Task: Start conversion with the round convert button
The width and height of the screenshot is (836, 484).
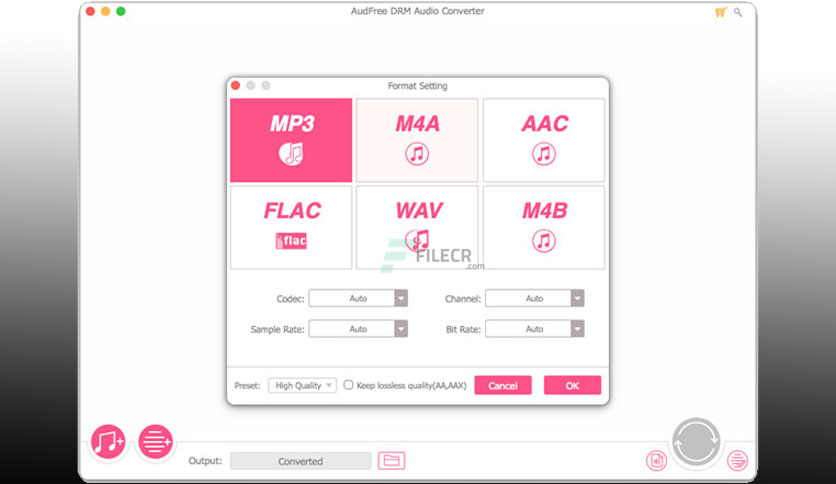Action: 696,442
